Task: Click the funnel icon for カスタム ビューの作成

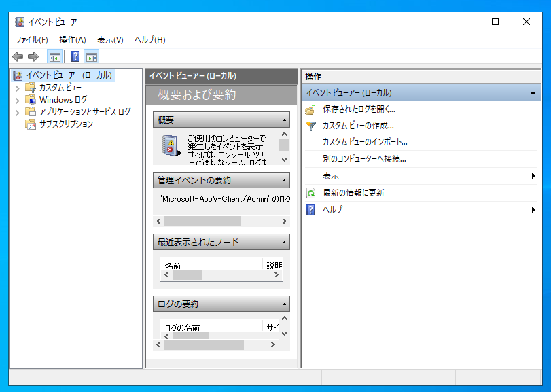Action: (310, 126)
